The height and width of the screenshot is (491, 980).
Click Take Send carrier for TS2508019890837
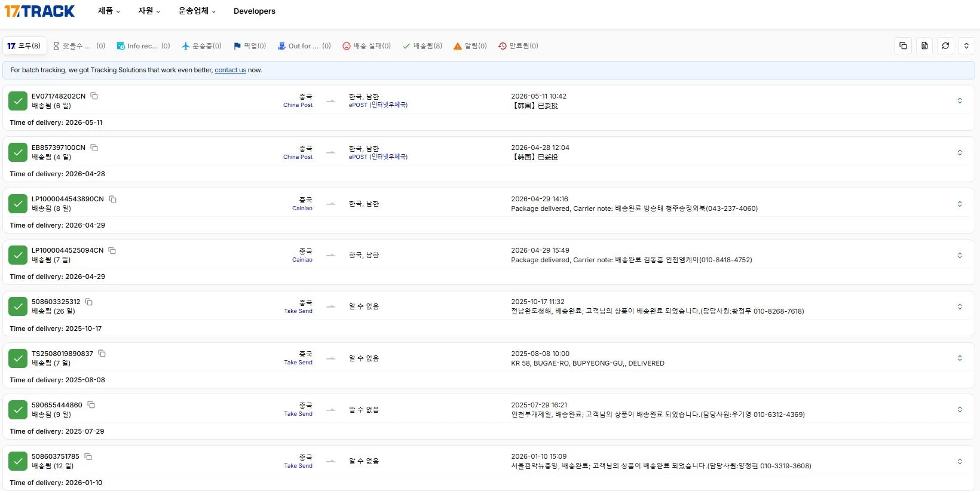298,363
